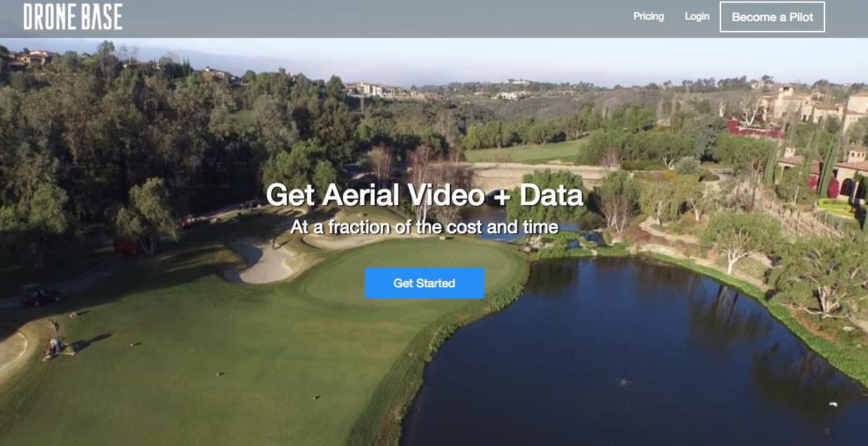Click the 'Get Aerial Video + Data' headline

(425, 195)
